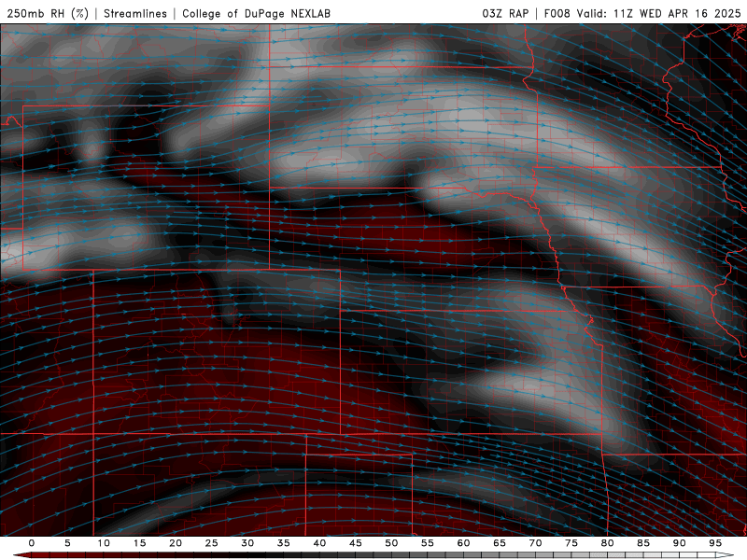Screen dimensions: 747x560
Task: Click the 40 value on the color scale
Action: pos(319,543)
